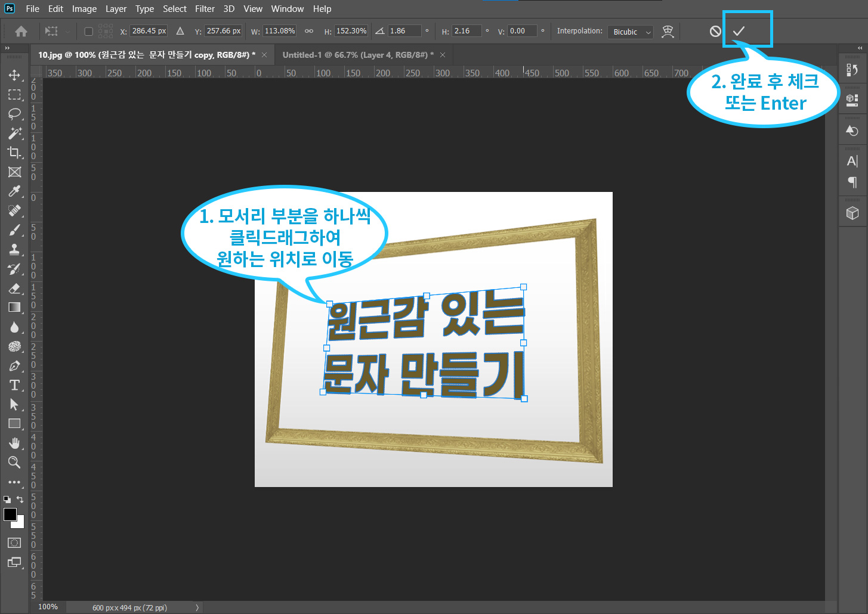Image resolution: width=868 pixels, height=614 pixels.
Task: Open the File menu
Action: coord(33,9)
